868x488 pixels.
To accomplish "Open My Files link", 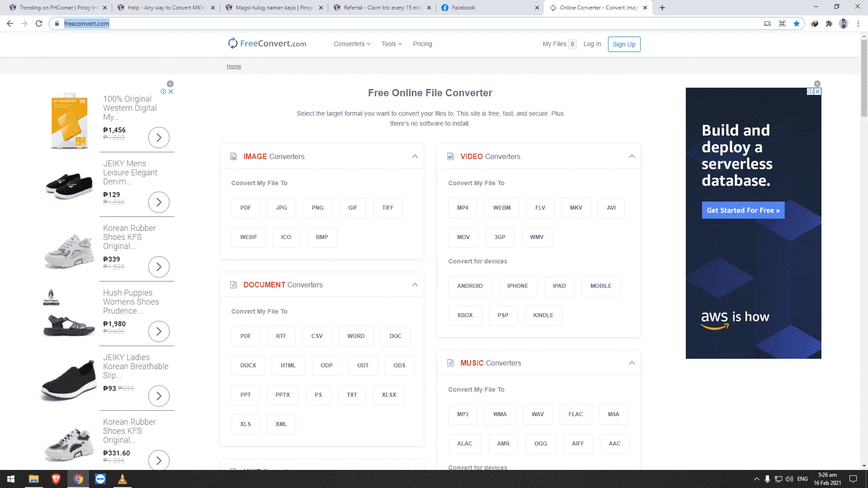I will coord(559,44).
